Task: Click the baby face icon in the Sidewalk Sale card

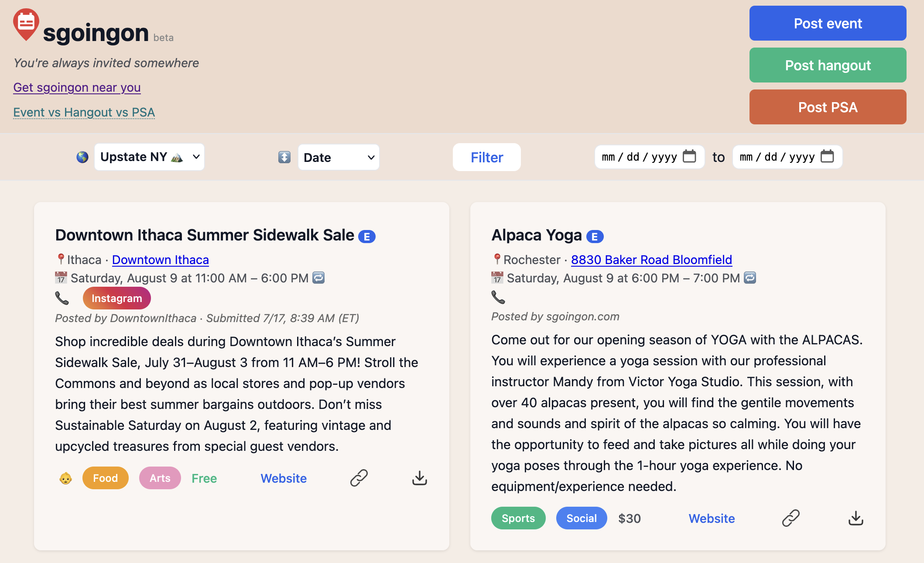Action: coord(65,478)
